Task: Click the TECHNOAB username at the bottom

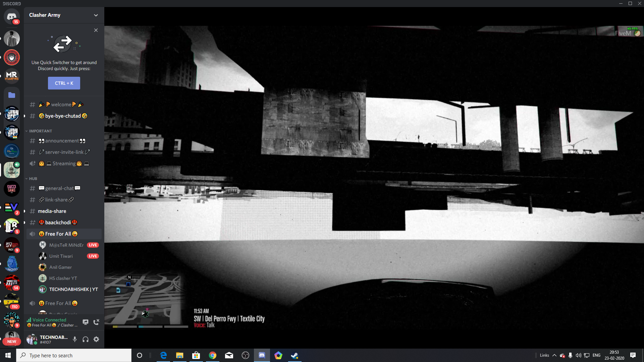Action: [x=54, y=337]
